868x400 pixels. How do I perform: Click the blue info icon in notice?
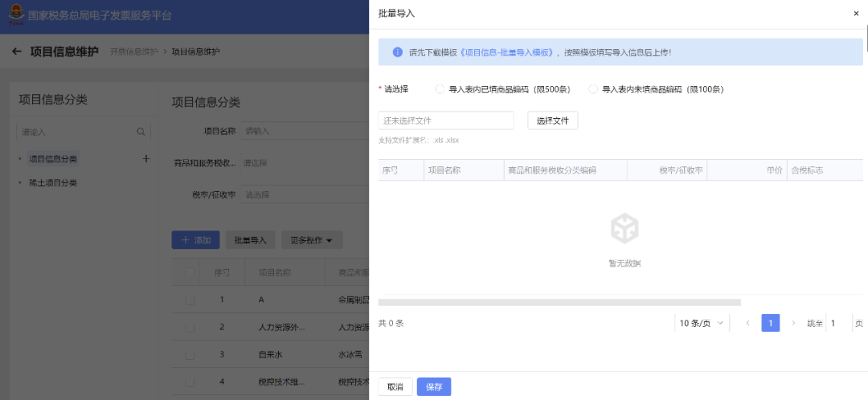point(397,52)
